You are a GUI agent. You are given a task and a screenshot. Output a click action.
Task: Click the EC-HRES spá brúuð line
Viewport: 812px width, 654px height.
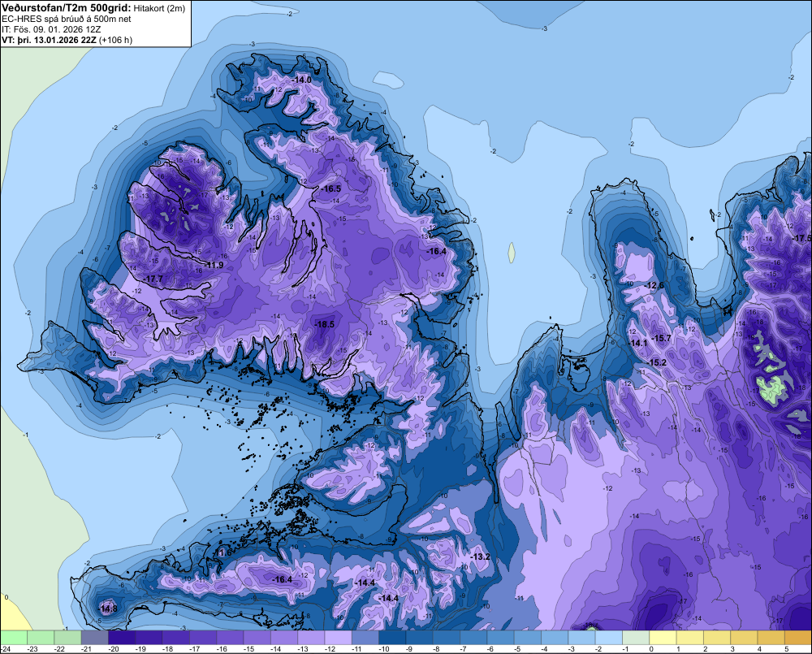pyautogui.click(x=67, y=19)
